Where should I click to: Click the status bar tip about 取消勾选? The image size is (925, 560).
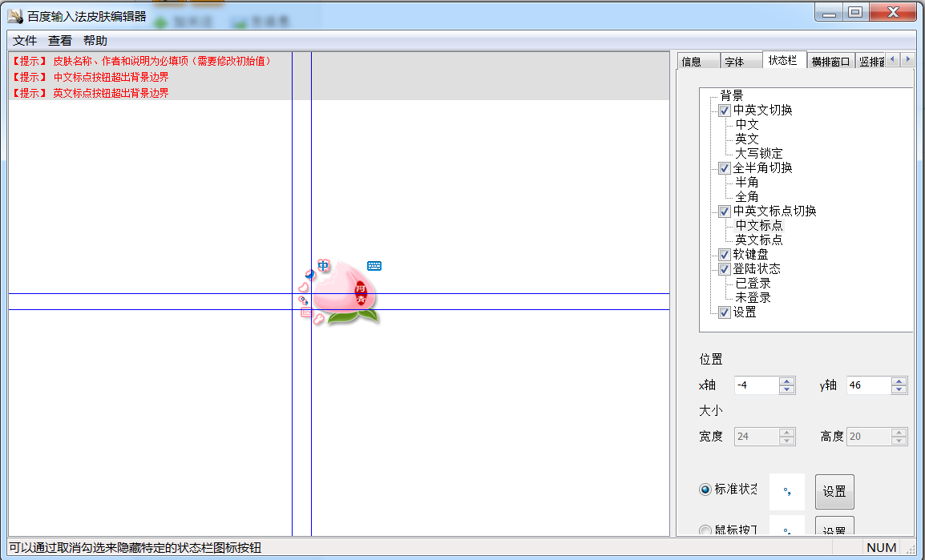coord(135,548)
